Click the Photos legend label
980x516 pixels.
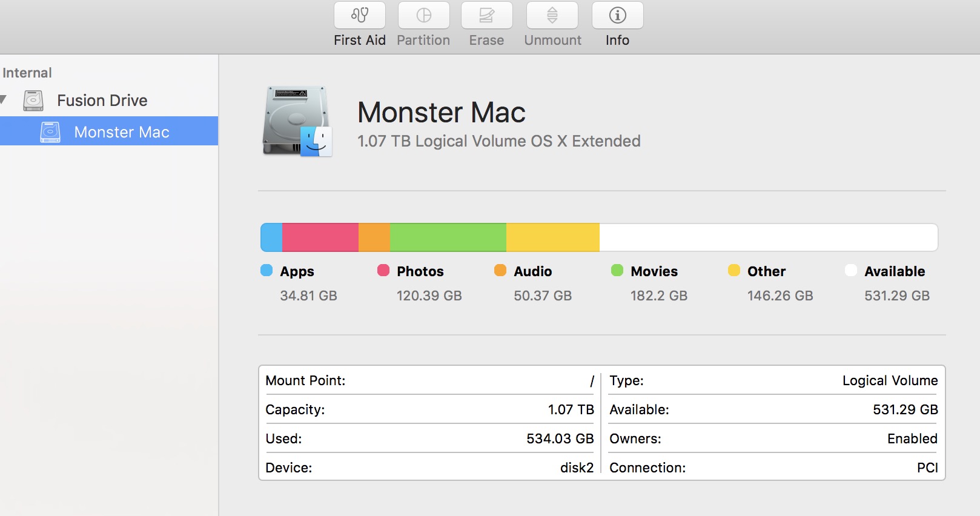(x=420, y=271)
